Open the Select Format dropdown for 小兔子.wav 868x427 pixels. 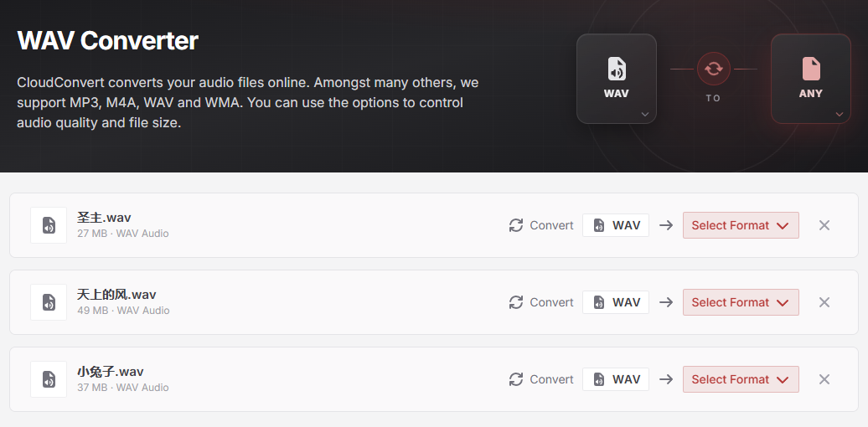[x=741, y=379]
